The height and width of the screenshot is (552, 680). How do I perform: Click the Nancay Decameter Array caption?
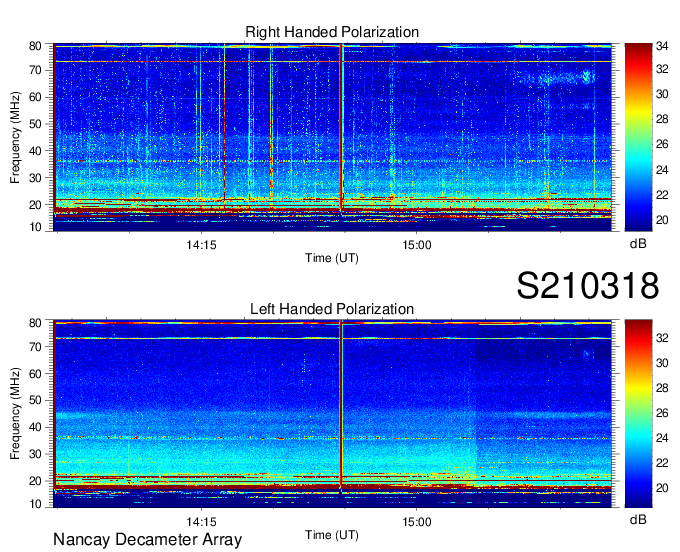point(147,540)
